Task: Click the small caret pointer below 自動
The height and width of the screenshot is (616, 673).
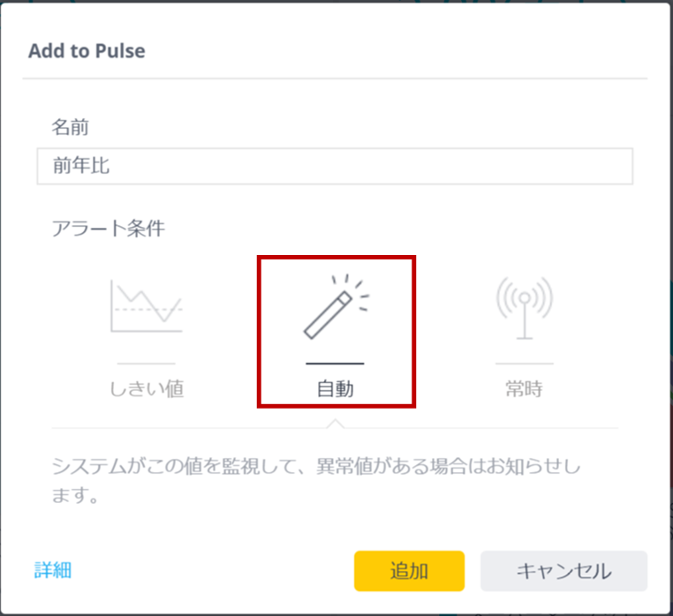Action: point(336,424)
